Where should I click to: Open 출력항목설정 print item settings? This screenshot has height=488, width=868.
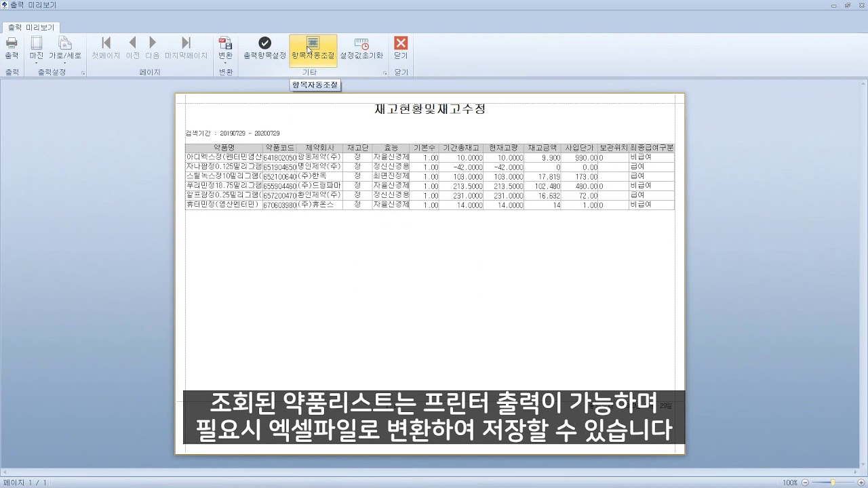pos(265,48)
